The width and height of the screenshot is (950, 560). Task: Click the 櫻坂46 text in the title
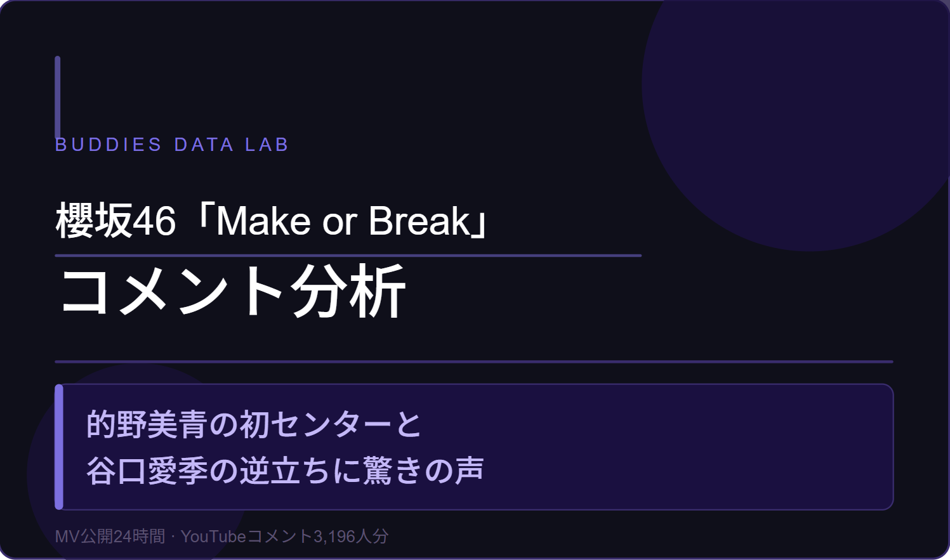click(x=115, y=221)
